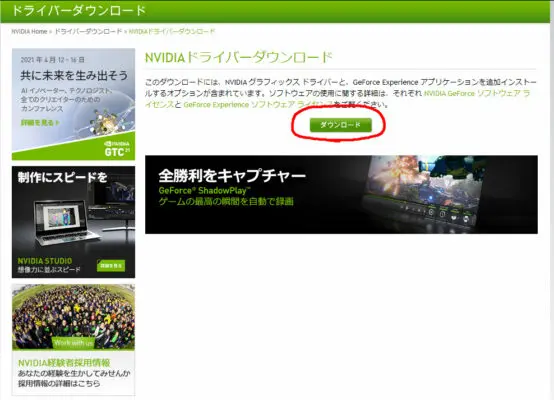This screenshot has width=554, height=400.
Task: Click 採用情報の詳細はこちら text
Action: (x=59, y=383)
